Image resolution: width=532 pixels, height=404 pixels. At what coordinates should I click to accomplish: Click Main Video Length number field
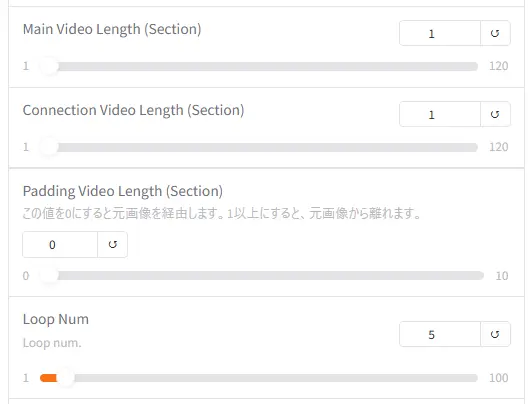[440, 33]
